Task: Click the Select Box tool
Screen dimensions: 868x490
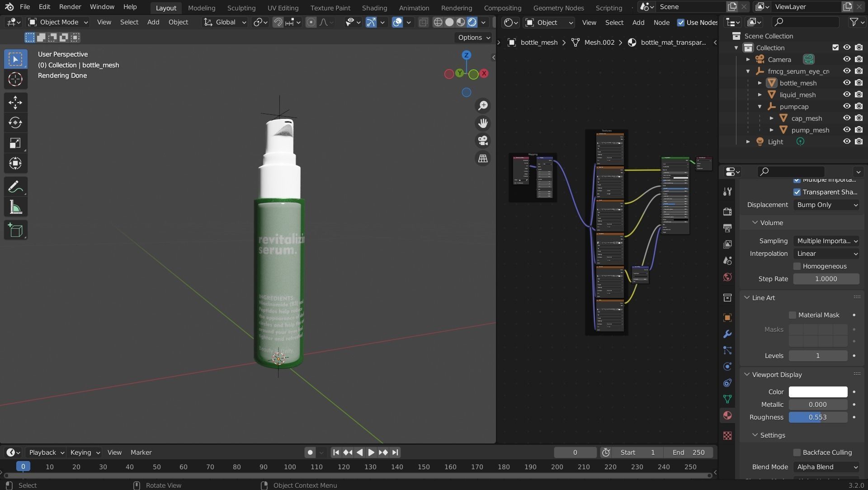Action: (x=15, y=59)
